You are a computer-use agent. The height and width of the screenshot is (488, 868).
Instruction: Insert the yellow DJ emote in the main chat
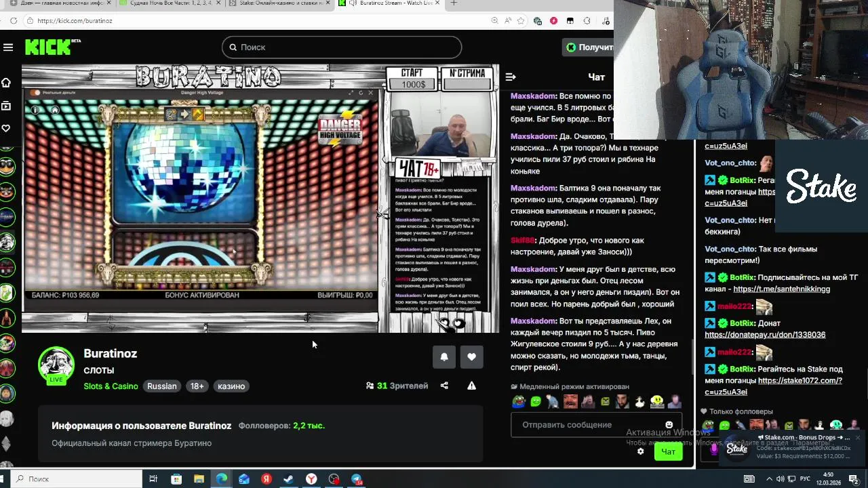657,402
